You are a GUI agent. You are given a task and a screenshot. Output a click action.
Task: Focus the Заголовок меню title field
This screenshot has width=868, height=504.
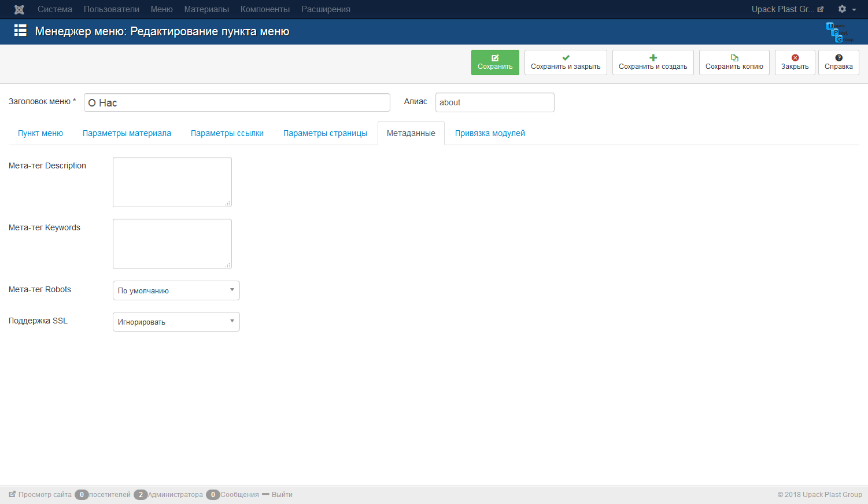pyautogui.click(x=237, y=102)
